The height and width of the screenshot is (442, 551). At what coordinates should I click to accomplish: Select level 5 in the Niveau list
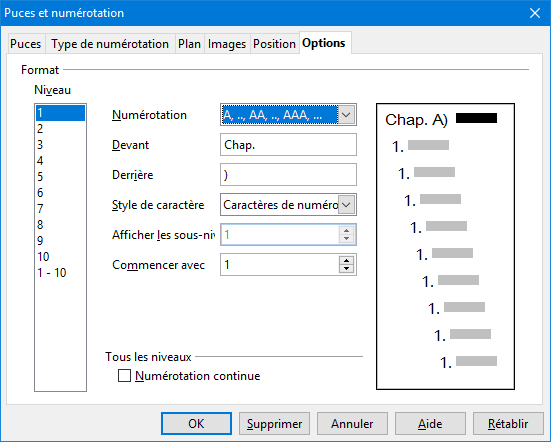tap(60, 176)
